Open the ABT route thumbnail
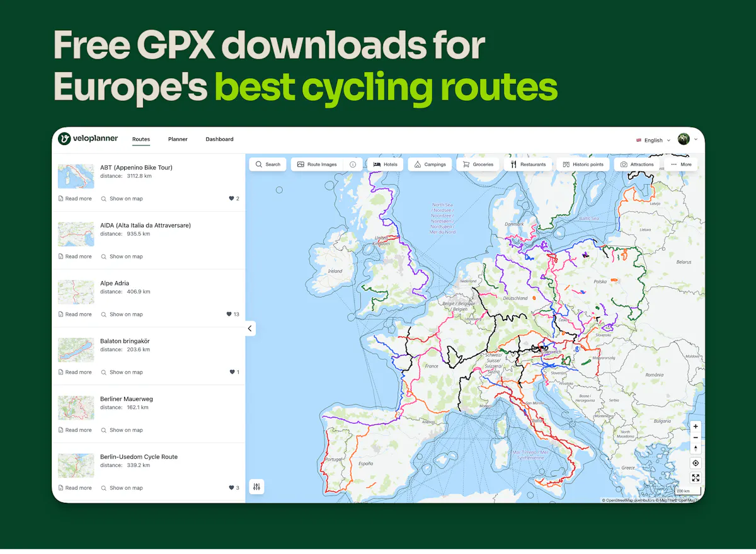The image size is (756, 554). point(76,176)
